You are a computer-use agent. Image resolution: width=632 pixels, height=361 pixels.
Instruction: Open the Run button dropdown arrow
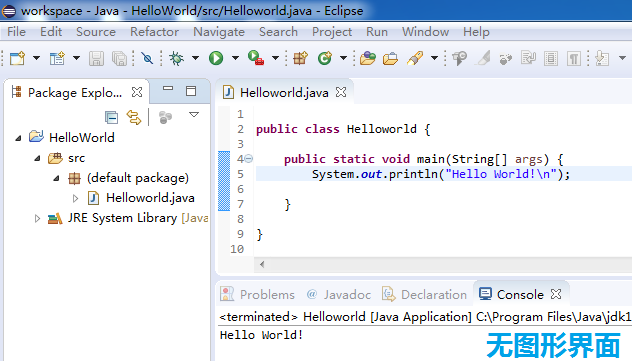coord(235,58)
